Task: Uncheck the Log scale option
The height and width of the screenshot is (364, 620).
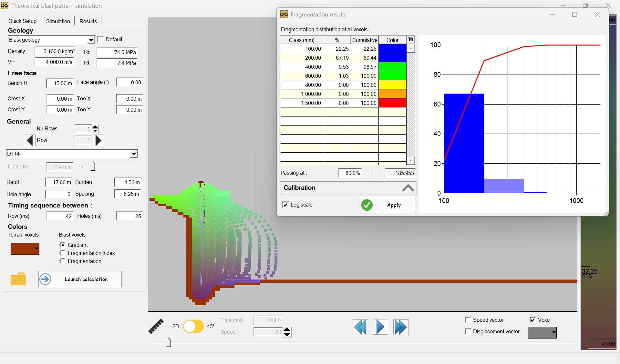Action: 285,205
